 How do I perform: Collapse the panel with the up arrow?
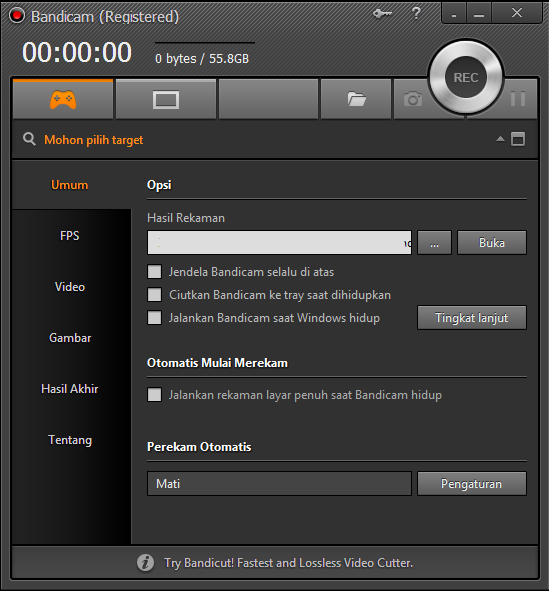(500, 139)
